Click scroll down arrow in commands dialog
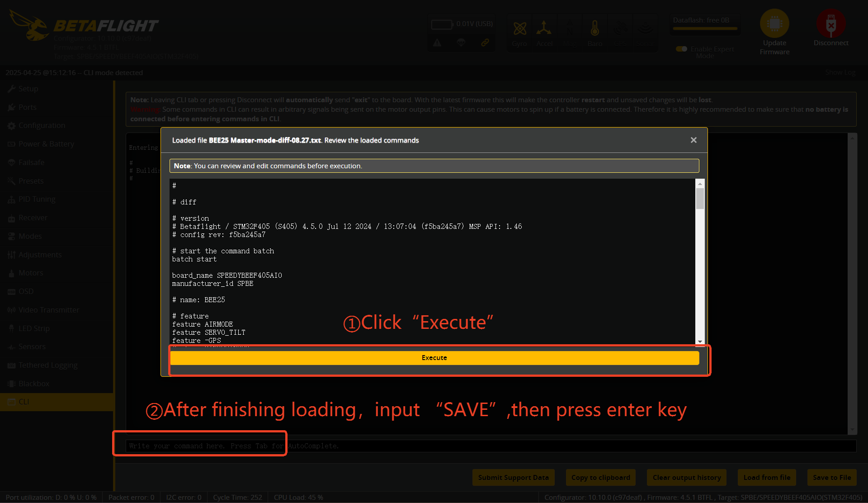This screenshot has width=868, height=503. click(700, 342)
